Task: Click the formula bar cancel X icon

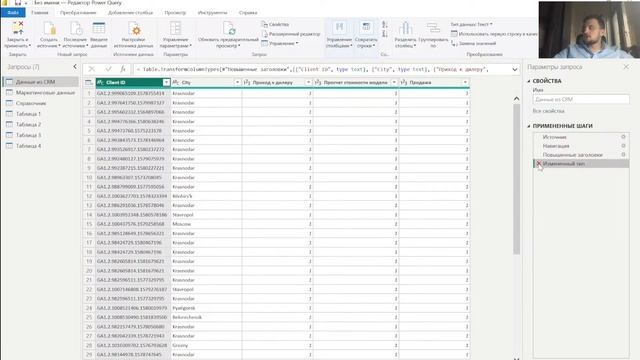Action: coord(91,69)
